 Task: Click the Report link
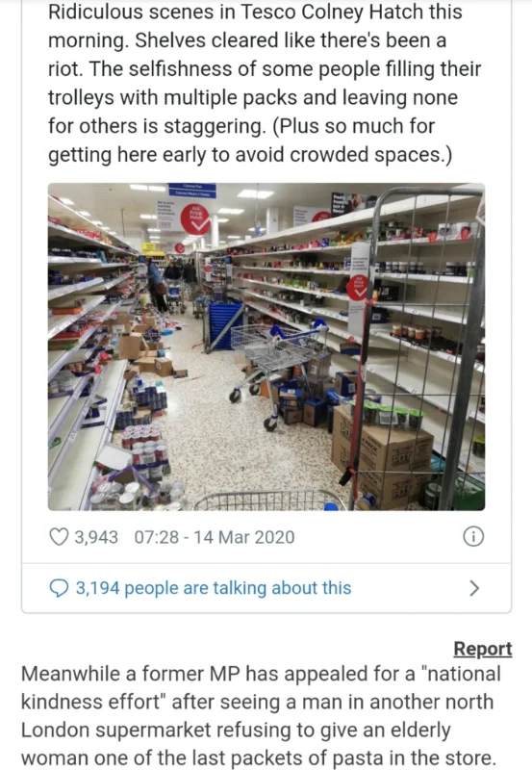pyautogui.click(x=482, y=649)
